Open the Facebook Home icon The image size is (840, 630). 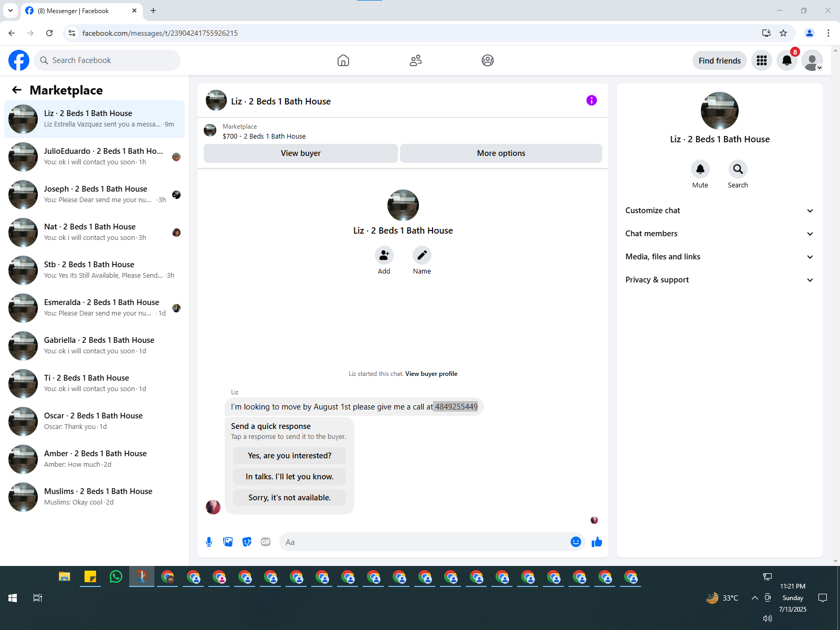point(343,60)
